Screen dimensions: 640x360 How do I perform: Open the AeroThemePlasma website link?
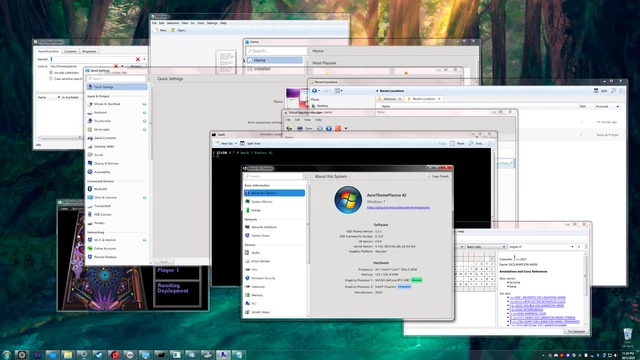[x=398, y=208]
